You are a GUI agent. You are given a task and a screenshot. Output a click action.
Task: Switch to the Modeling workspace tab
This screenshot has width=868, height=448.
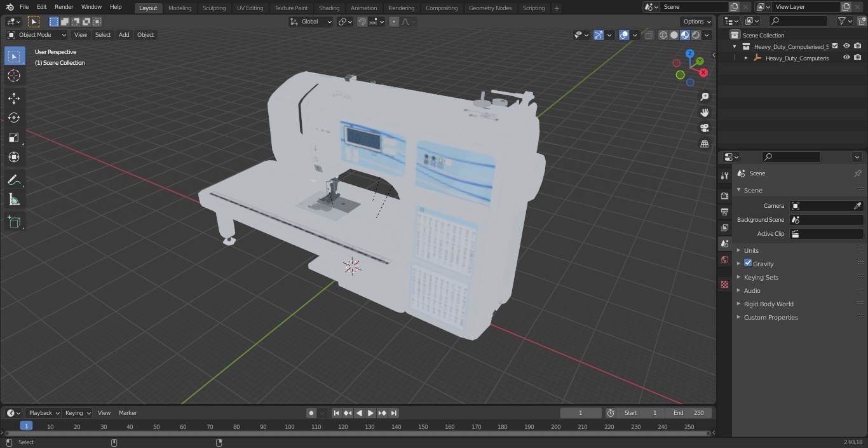180,8
